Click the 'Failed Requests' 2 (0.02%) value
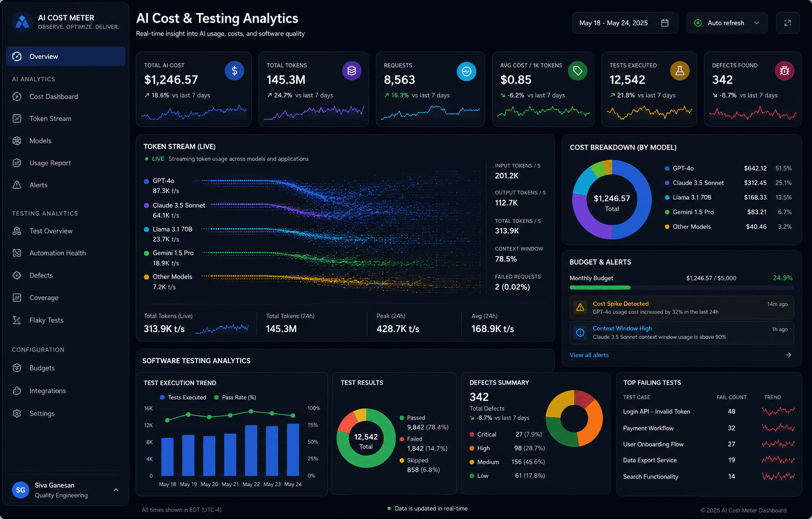This screenshot has height=519, width=812. pyautogui.click(x=512, y=287)
